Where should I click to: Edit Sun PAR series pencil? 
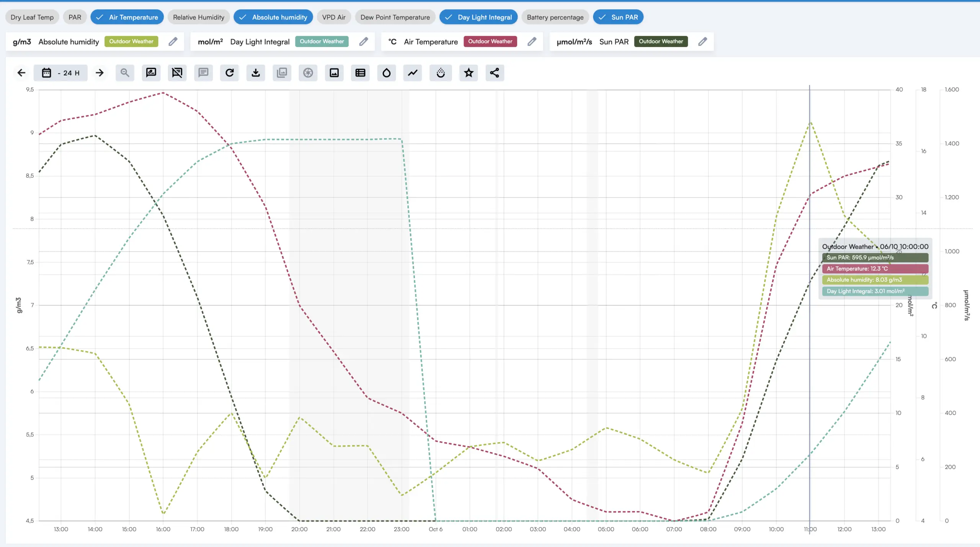(702, 41)
